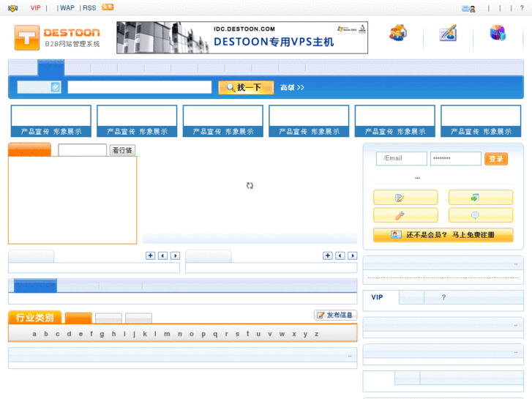Viewport: 532px width, 399px height.
Task: Select the 行业类别 tab
Action: click(x=35, y=318)
